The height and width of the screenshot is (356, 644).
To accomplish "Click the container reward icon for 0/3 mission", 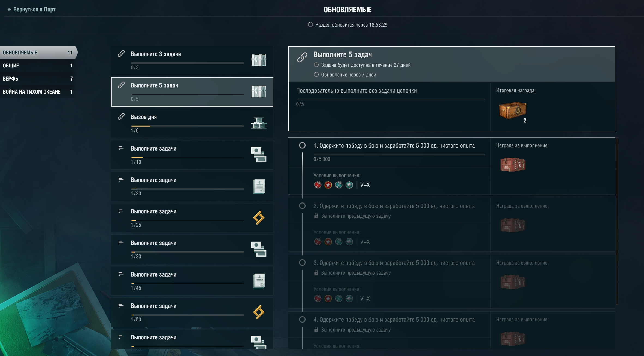I will click(x=259, y=60).
